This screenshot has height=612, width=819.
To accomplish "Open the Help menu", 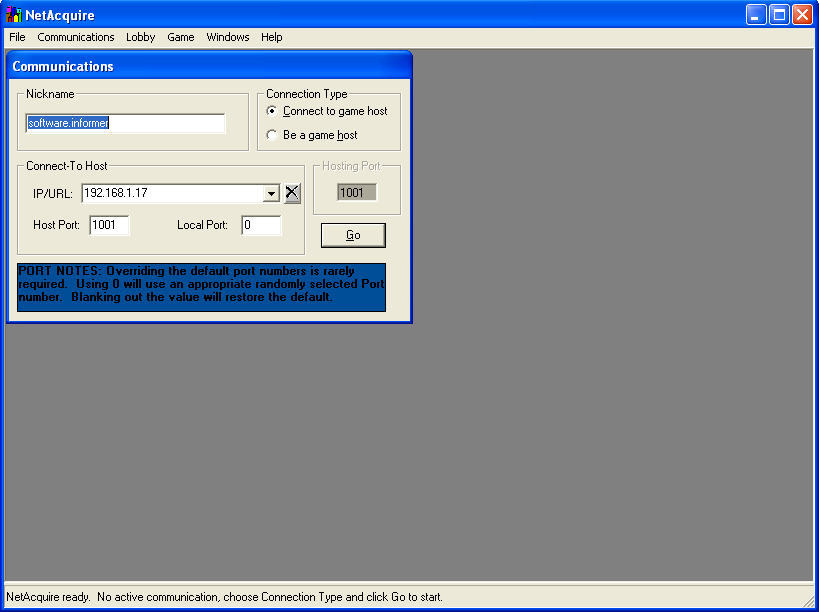I will point(272,37).
